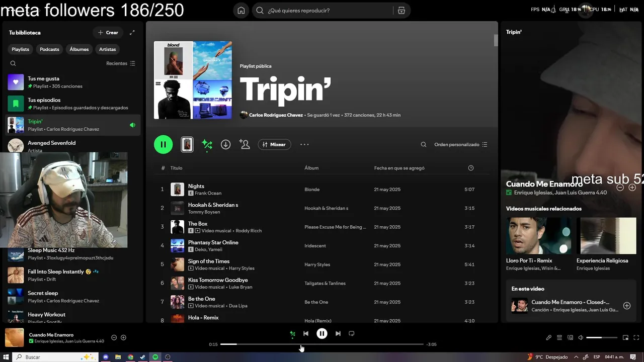
Task: Sort by the Álbum column header
Action: pyautogui.click(x=311, y=168)
